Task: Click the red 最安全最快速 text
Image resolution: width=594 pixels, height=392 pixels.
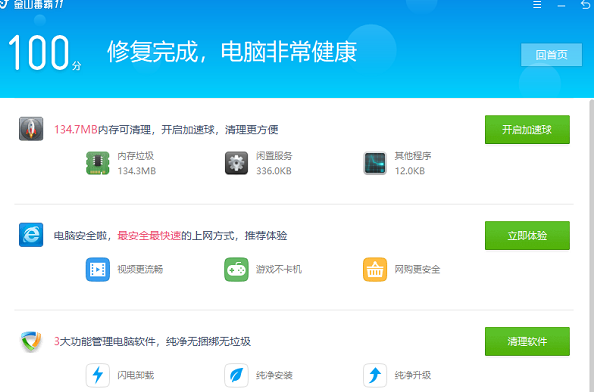Action: 149,236
